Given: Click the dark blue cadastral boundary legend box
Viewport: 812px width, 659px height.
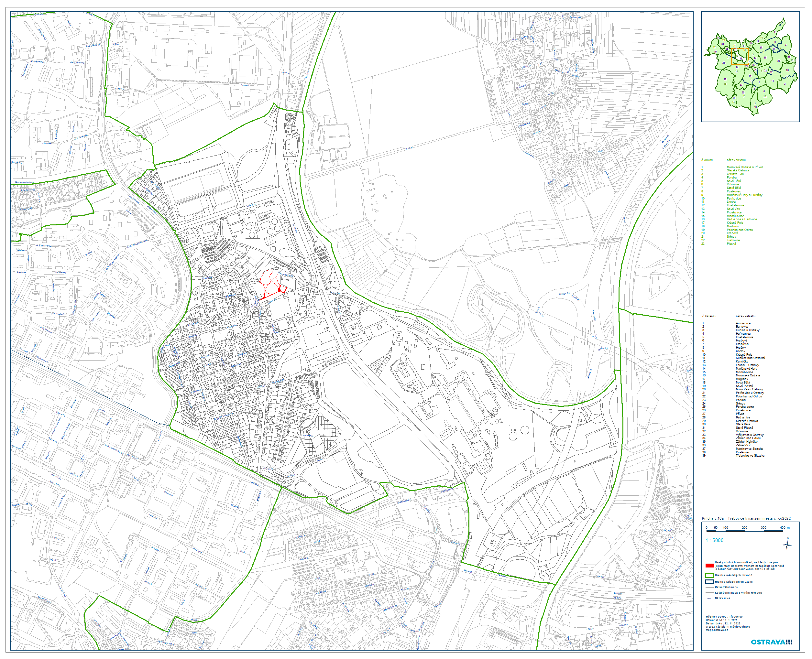Looking at the screenshot, I should click(x=709, y=582).
